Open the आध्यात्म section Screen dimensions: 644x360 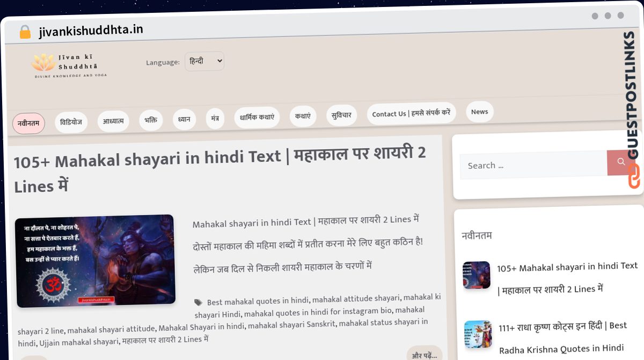coord(113,120)
